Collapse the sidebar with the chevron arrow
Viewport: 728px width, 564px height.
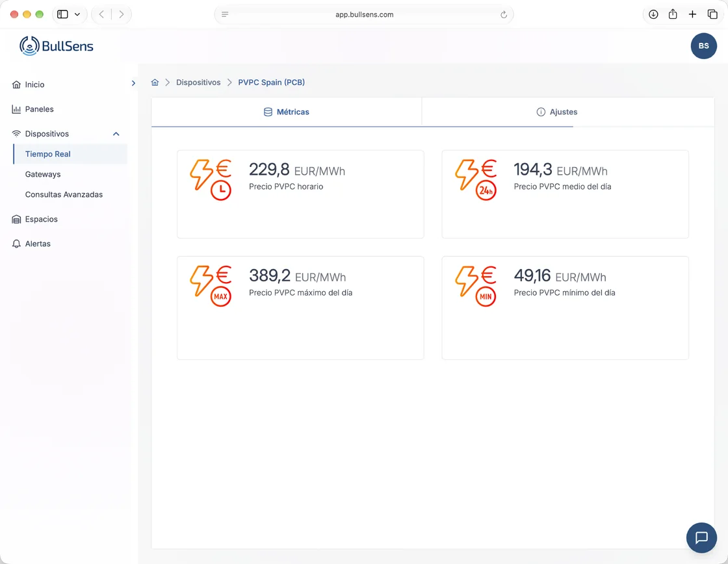pos(133,83)
